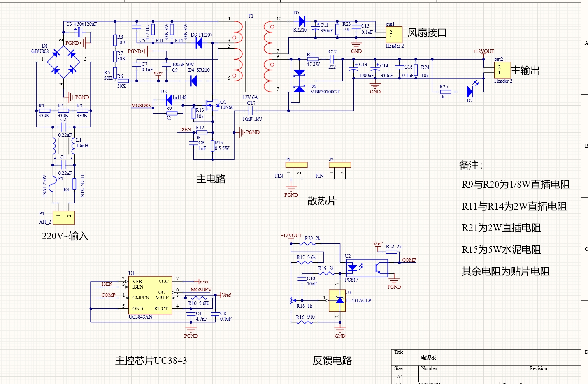This screenshot has height=384, width=588.
Task: Click the note 'R21为2W直插电阻'
Action: [501, 228]
